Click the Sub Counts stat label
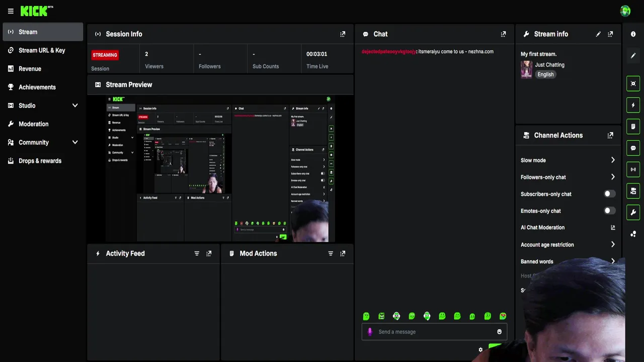Viewport: 644px width, 362px height. pyautogui.click(x=266, y=66)
